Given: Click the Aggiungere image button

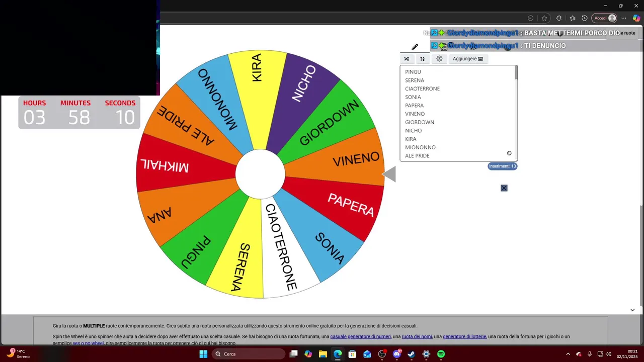Looking at the screenshot, I should 467,59.
